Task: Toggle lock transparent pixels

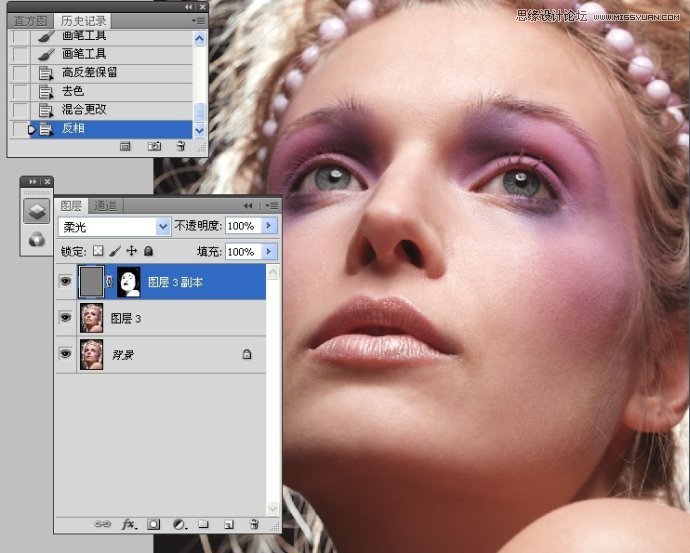Action: (98, 251)
